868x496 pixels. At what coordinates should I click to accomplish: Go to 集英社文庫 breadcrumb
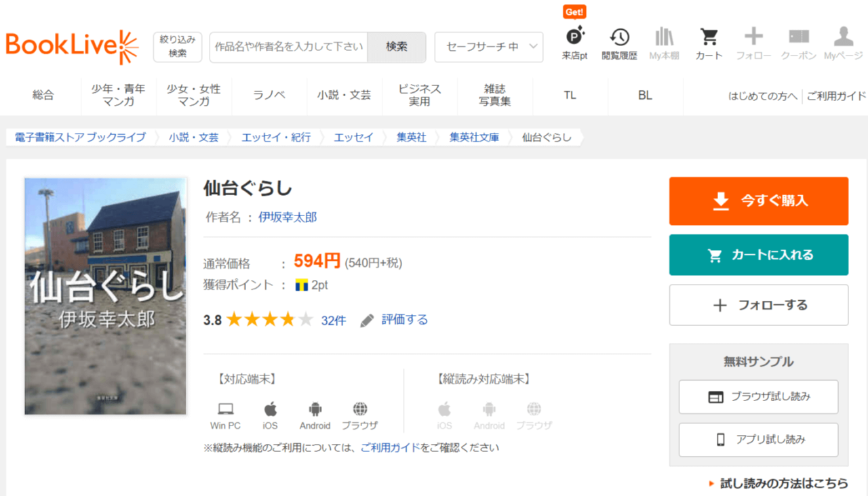tap(474, 138)
